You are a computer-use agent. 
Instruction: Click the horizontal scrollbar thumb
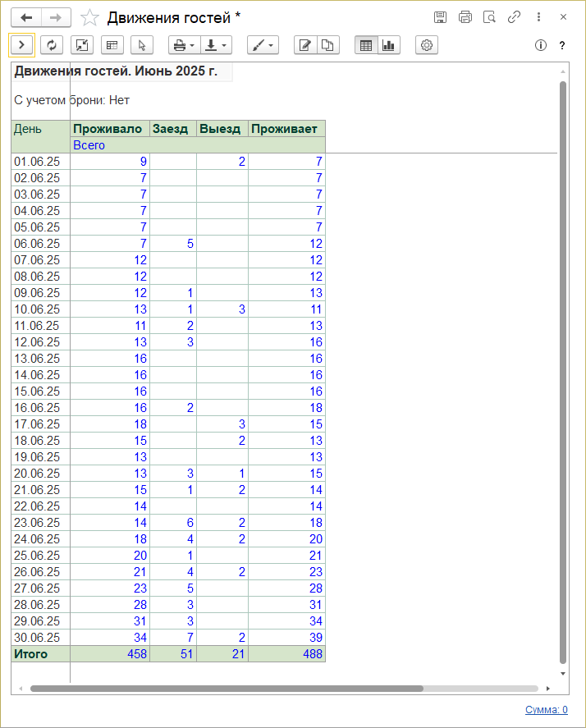(227, 689)
